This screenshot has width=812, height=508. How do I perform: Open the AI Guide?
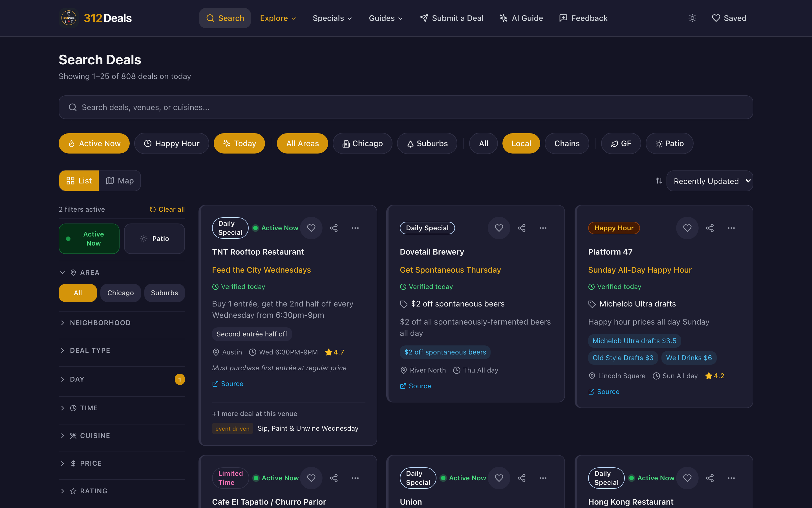521,18
